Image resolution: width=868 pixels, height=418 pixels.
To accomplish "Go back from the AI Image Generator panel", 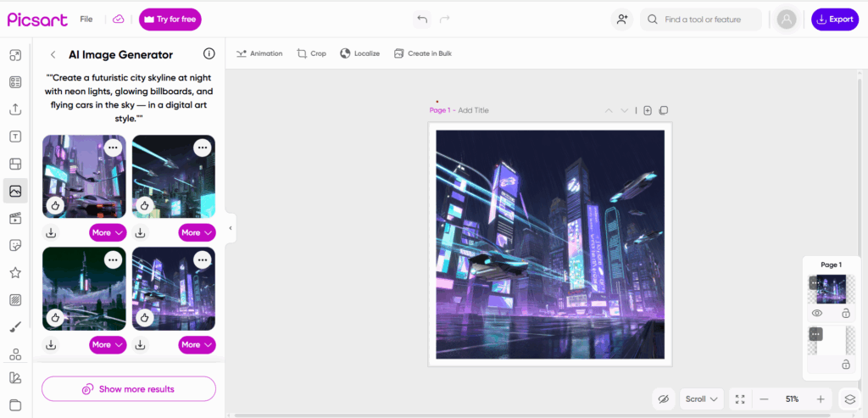I will [53, 54].
